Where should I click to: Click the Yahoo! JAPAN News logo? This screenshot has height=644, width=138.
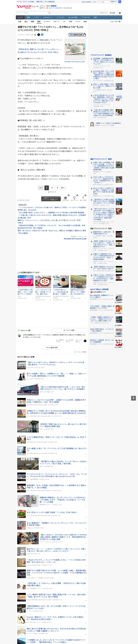[27, 7]
